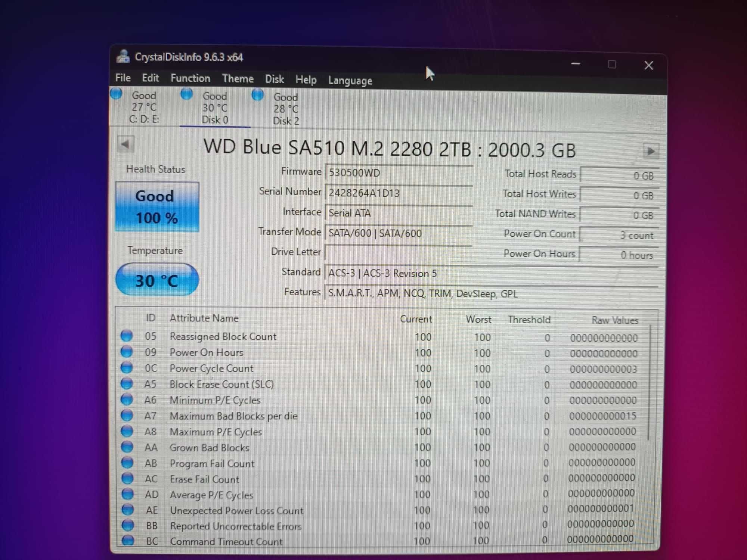Click the Total Host Writes value
Viewport: 747px width, 560px height.
pos(619,195)
